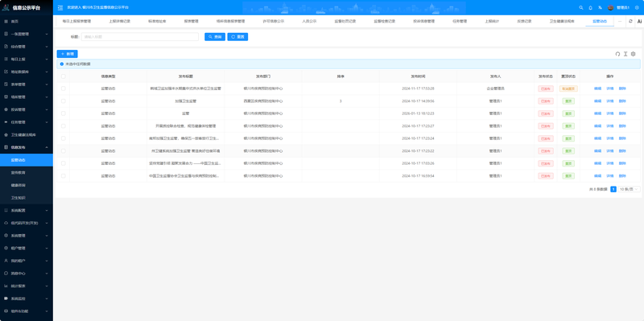Open table column settings gear

click(x=634, y=54)
